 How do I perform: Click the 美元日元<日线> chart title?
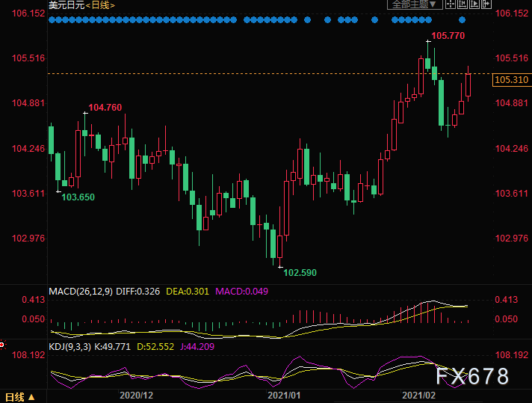[81, 5]
